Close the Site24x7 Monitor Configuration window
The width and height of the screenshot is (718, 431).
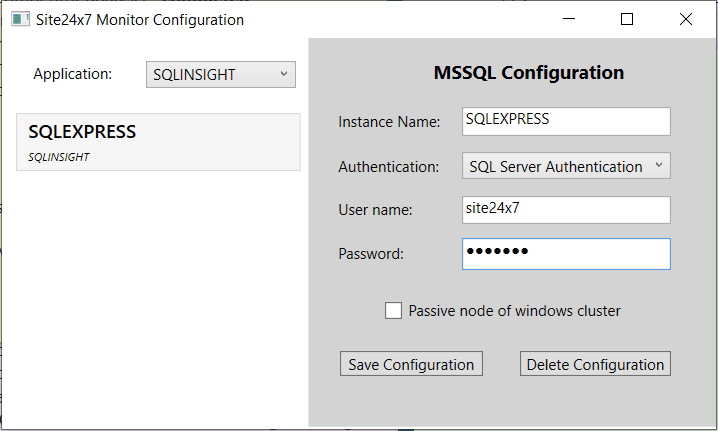point(686,19)
